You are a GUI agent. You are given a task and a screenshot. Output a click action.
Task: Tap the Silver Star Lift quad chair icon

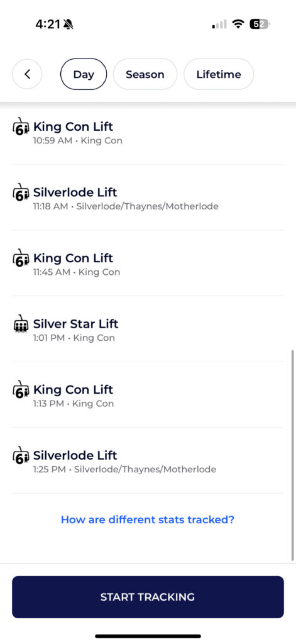coord(21,324)
